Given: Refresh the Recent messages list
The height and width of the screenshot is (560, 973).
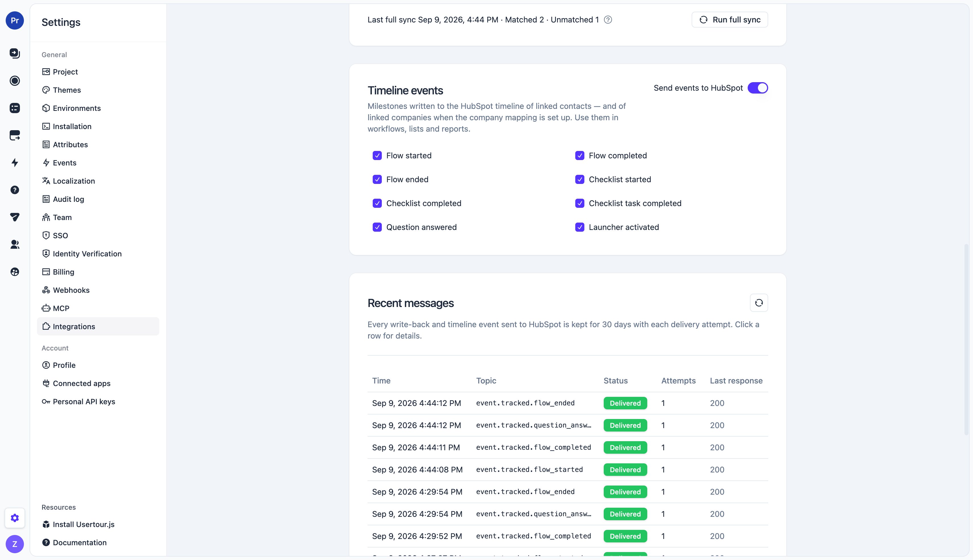Looking at the screenshot, I should (x=758, y=303).
